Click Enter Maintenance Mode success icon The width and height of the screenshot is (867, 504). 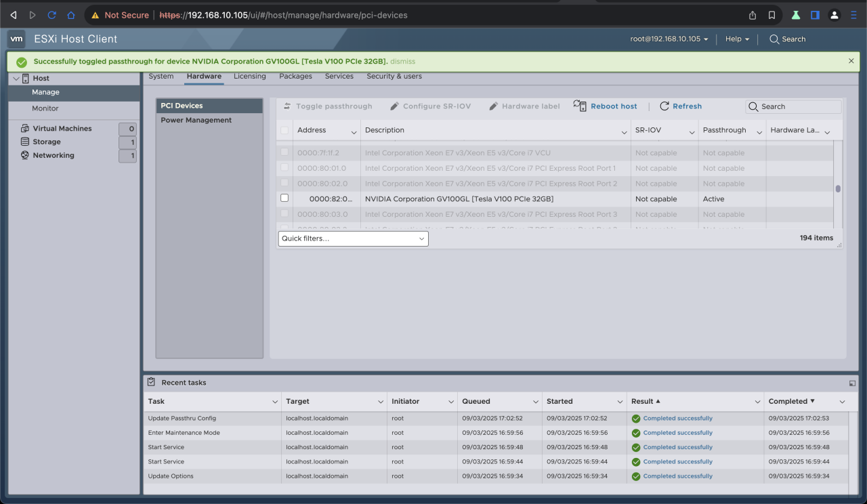[x=636, y=433]
